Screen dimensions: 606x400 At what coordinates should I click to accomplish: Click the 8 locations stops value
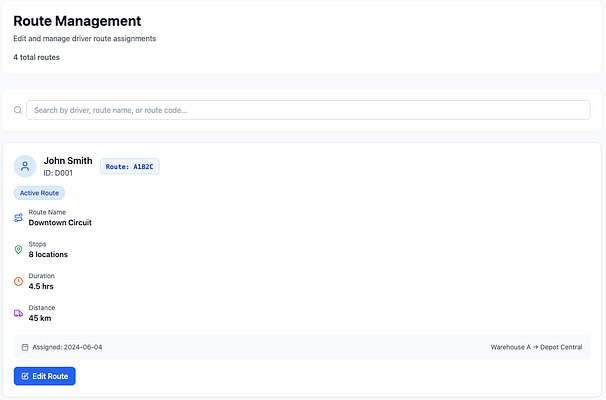(48, 254)
